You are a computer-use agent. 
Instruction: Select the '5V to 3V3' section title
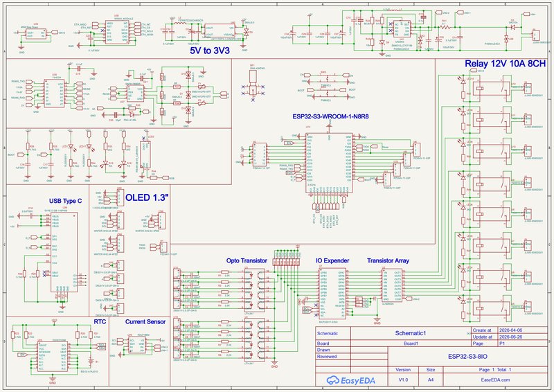pos(210,51)
